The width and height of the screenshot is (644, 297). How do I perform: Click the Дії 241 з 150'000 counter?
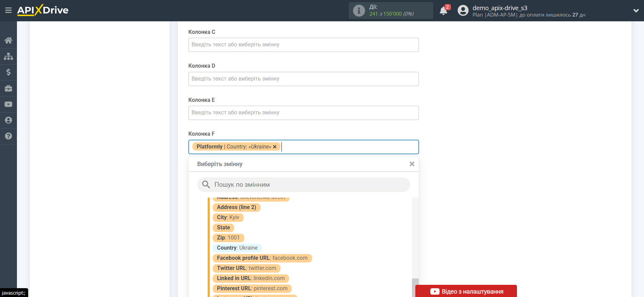[391, 10]
